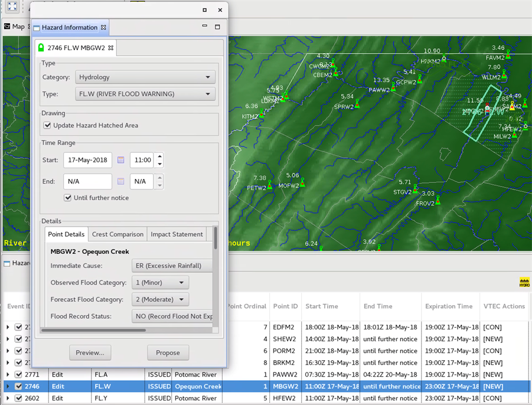Click the lock icon on 2746 FL.W MBGW2 tab

(x=41, y=47)
